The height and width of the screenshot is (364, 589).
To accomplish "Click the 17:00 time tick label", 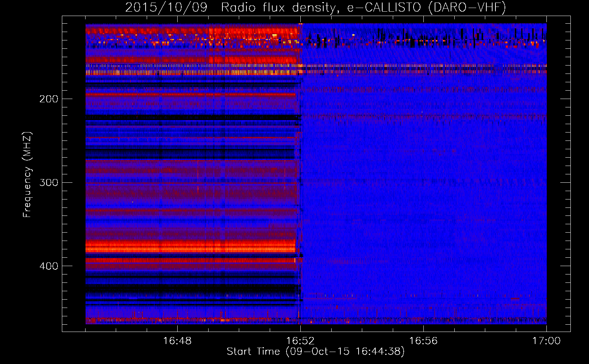I will pyautogui.click(x=546, y=341).
